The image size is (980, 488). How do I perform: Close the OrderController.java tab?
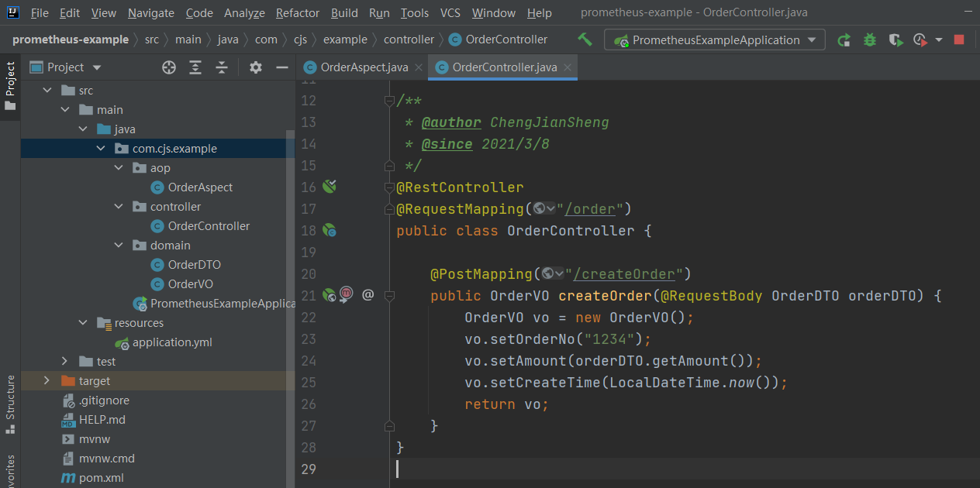pos(568,67)
